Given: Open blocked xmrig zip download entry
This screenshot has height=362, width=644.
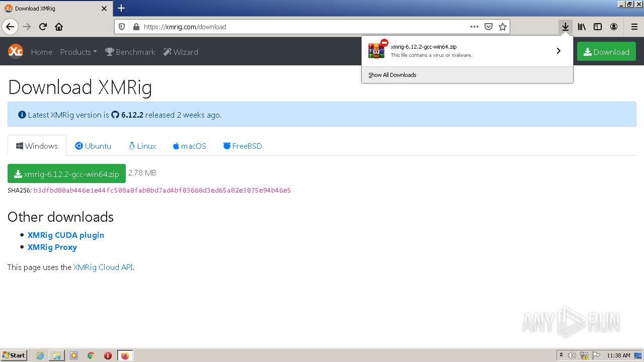Looking at the screenshot, I should [x=458, y=51].
